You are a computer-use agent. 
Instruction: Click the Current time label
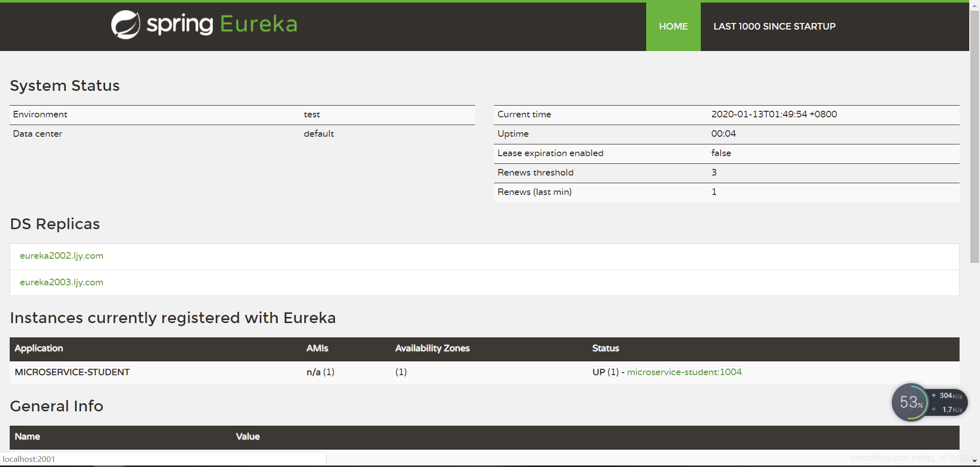(524, 114)
